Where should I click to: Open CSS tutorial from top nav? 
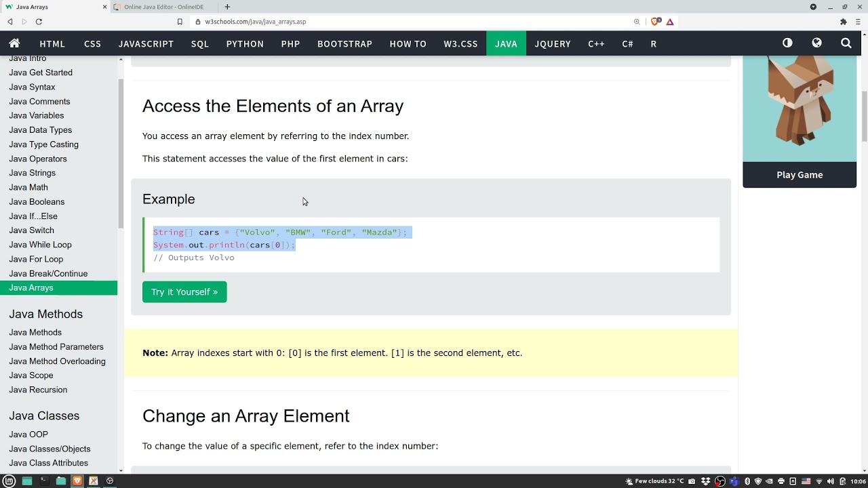(92, 43)
